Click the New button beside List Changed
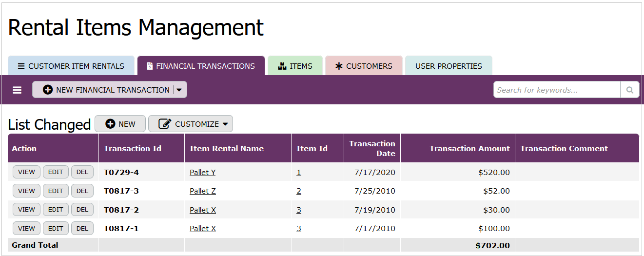This screenshot has width=644, height=256. (120, 124)
